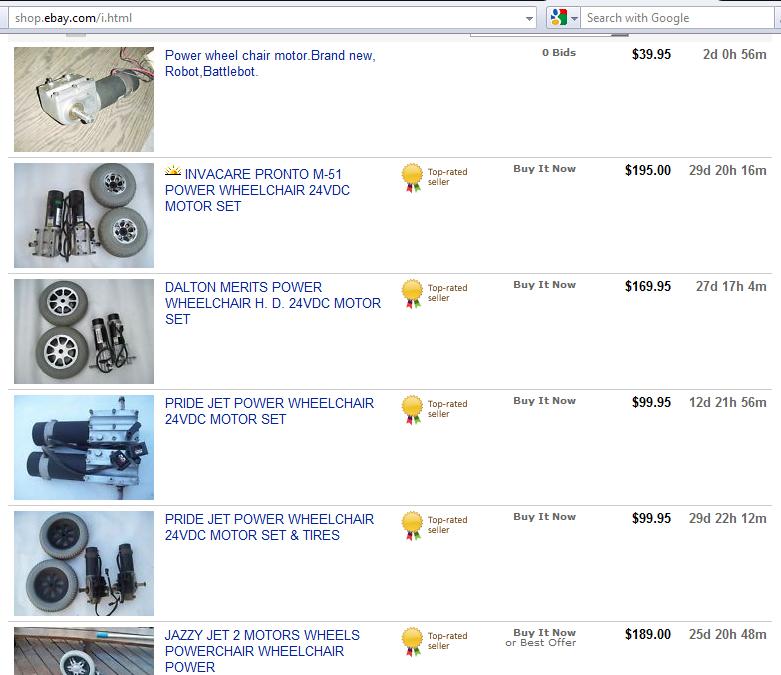This screenshot has height=675, width=781.
Task: Click Top-rated badge on Motor Set & Tires listing
Action: point(412,525)
